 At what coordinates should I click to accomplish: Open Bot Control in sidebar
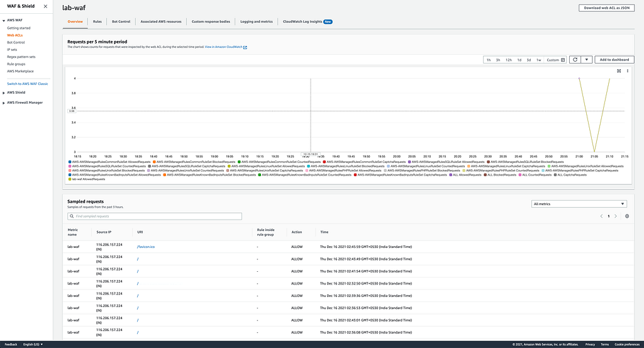click(x=16, y=42)
